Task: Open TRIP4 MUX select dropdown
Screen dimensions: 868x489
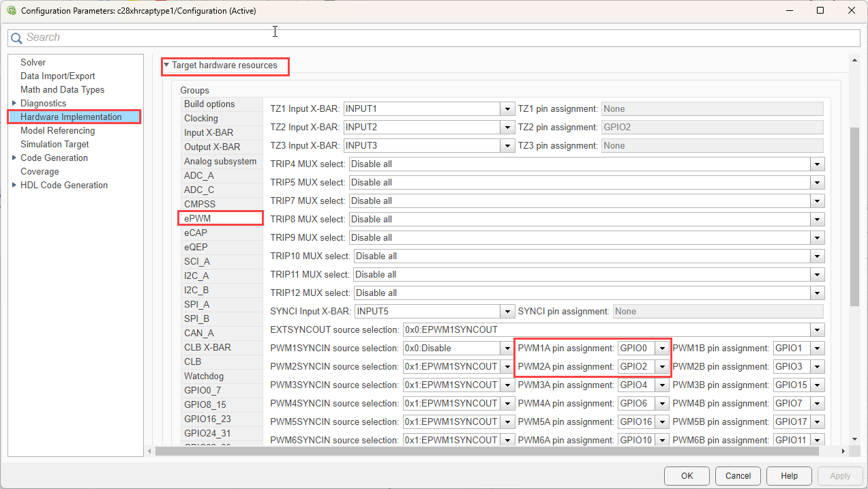Action: (x=817, y=164)
